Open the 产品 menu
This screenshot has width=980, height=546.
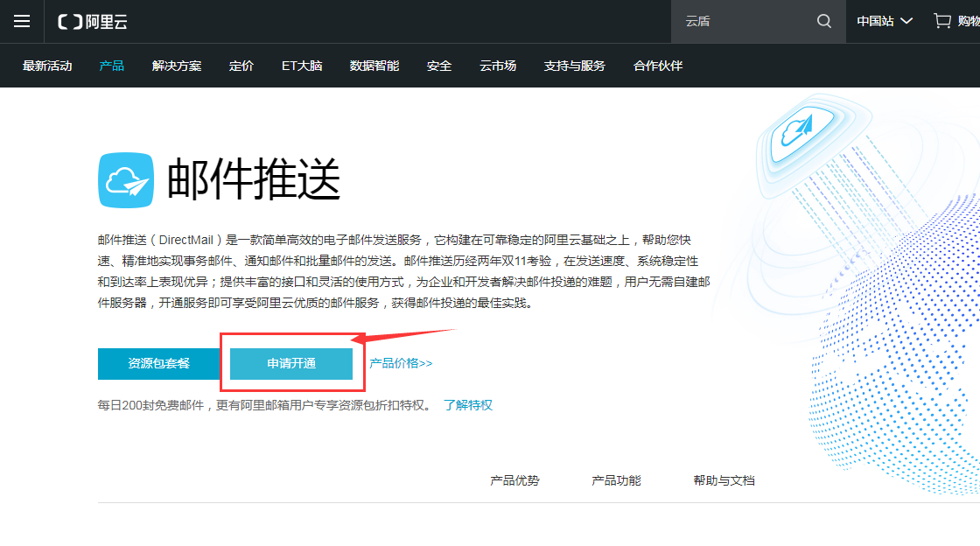coord(112,66)
